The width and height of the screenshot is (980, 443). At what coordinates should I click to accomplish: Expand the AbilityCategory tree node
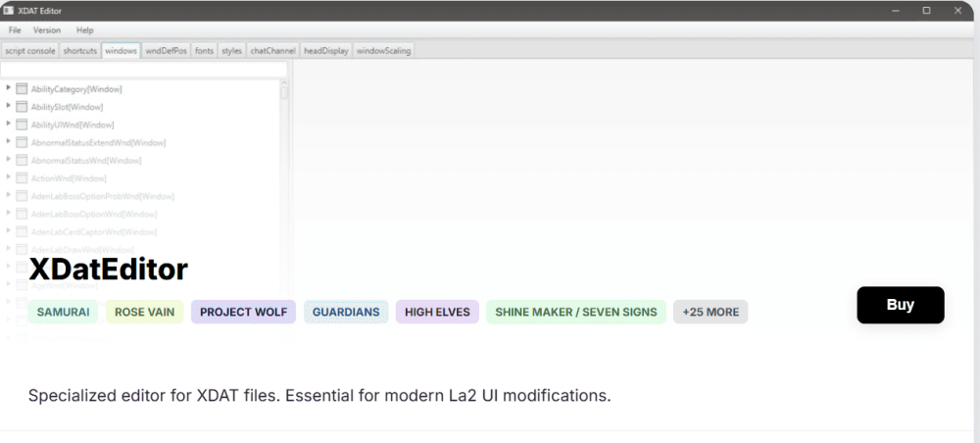click(9, 88)
